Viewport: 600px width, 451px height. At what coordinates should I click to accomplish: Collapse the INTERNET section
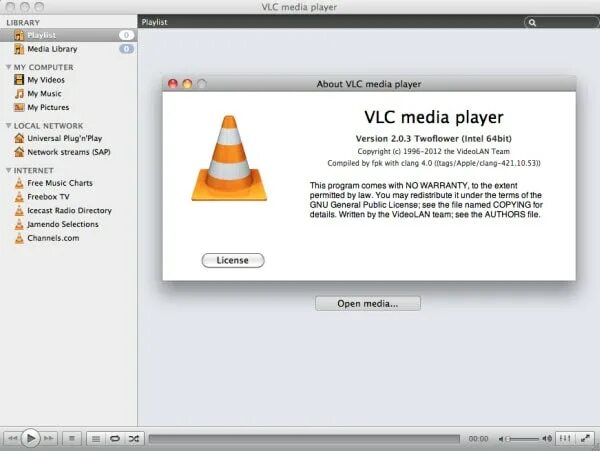[8, 170]
